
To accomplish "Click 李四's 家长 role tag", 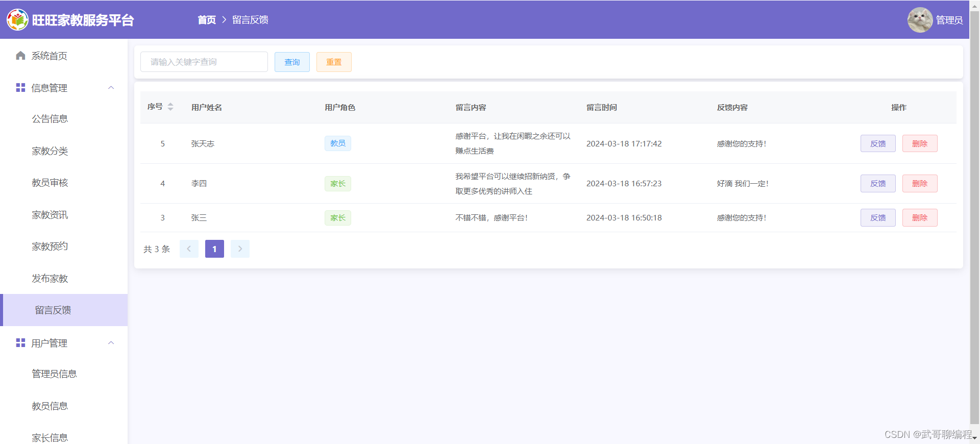I will pyautogui.click(x=338, y=184).
